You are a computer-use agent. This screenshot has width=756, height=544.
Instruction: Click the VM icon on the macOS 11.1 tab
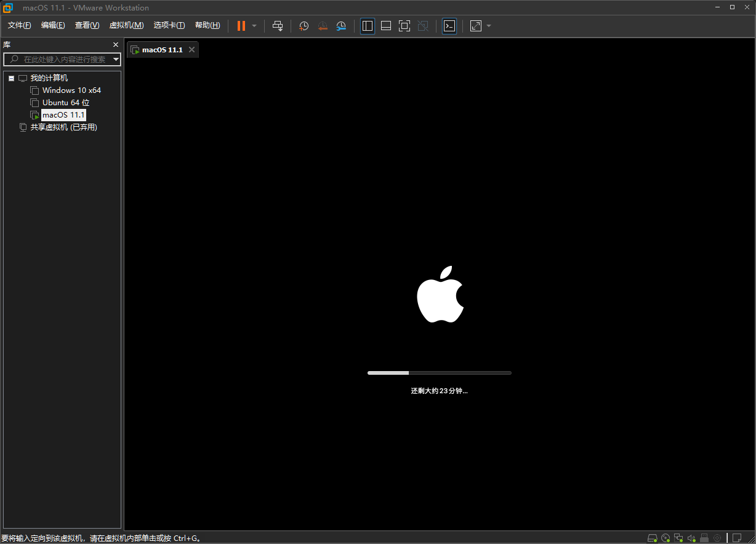pyautogui.click(x=135, y=50)
